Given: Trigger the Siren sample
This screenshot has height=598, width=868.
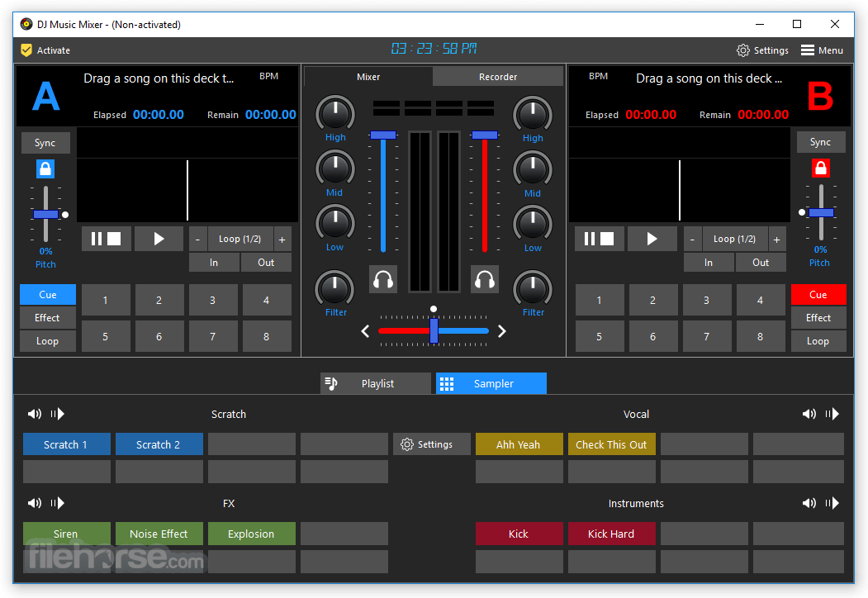Looking at the screenshot, I should click(x=66, y=534).
